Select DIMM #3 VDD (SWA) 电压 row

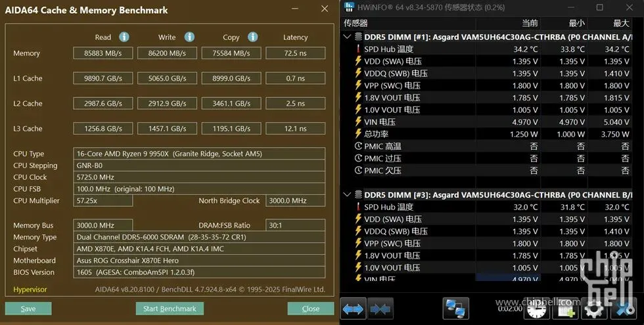click(487, 219)
